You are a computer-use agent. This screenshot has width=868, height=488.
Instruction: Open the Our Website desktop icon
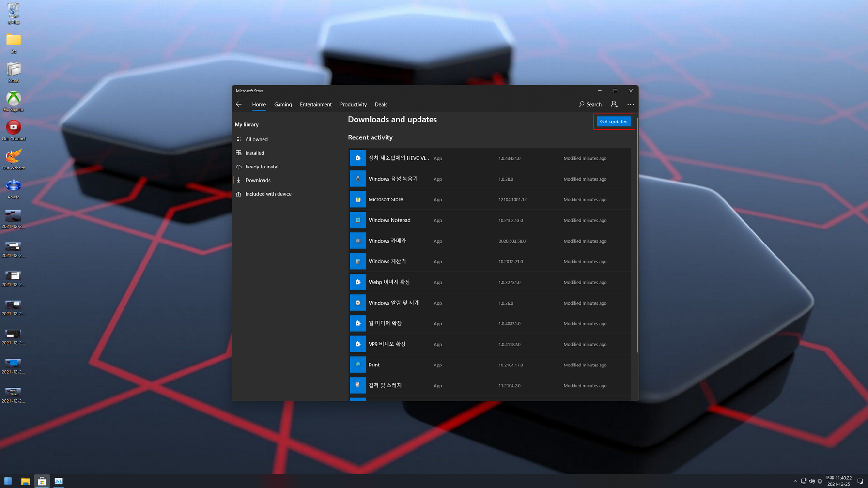(14, 159)
